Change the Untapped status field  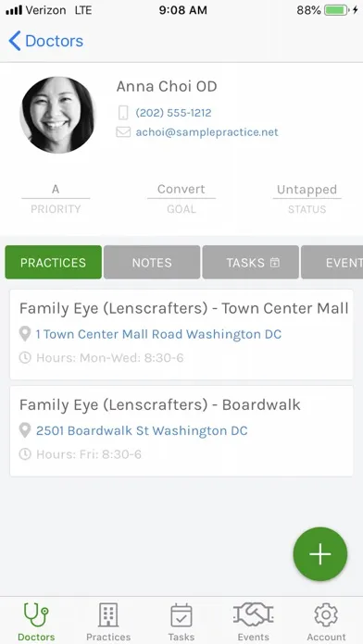click(307, 190)
